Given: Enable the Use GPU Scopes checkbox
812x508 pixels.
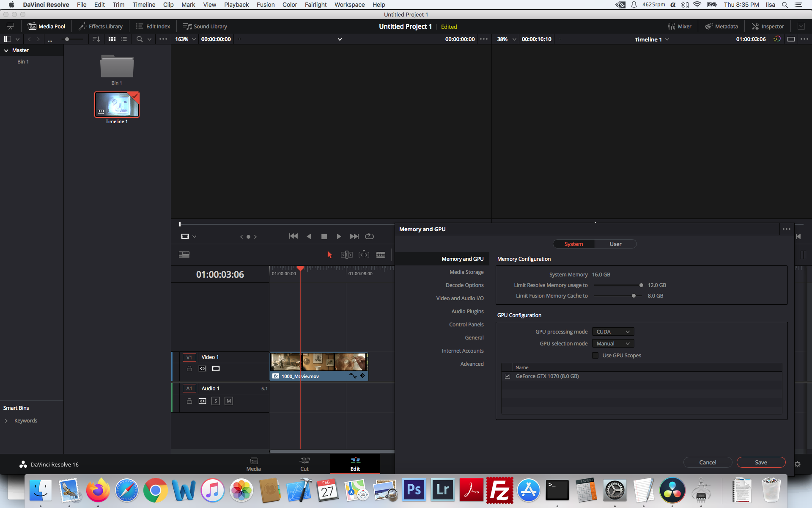Looking at the screenshot, I should (x=595, y=355).
